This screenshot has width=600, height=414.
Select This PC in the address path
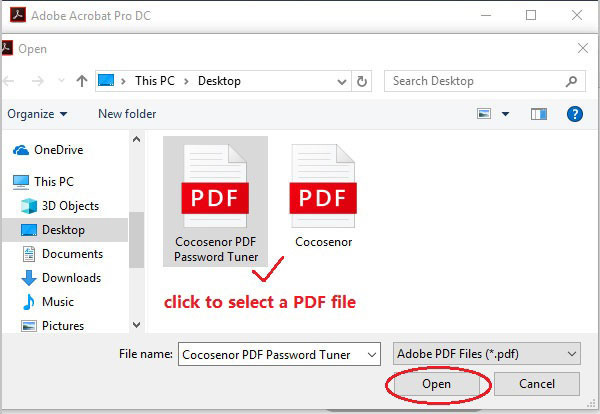point(155,81)
